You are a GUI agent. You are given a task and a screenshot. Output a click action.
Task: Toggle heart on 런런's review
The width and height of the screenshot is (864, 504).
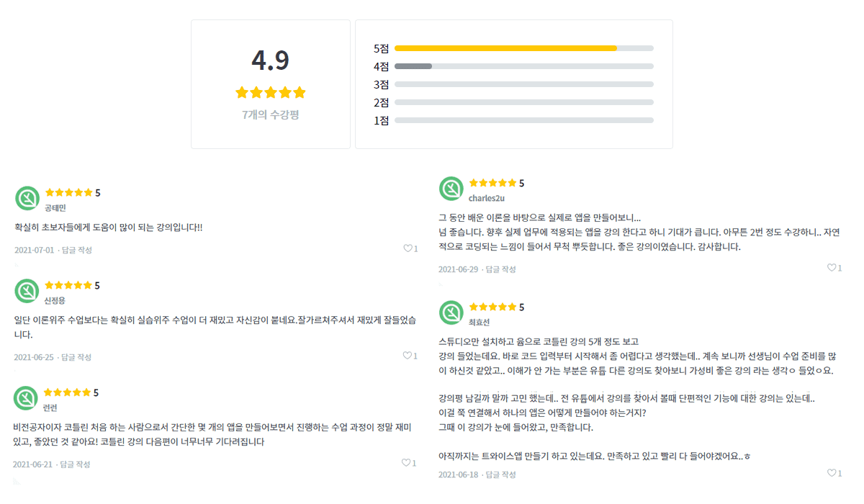[409, 463]
